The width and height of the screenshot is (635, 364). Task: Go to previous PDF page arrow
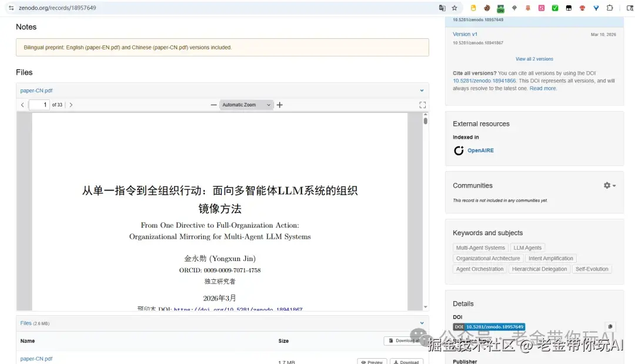pyautogui.click(x=22, y=105)
